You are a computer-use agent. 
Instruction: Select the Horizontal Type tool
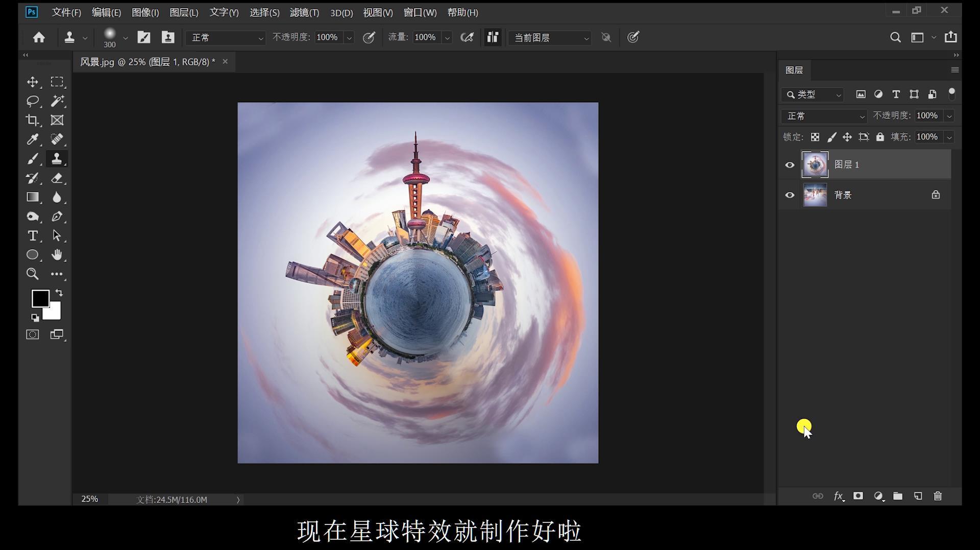pos(33,236)
